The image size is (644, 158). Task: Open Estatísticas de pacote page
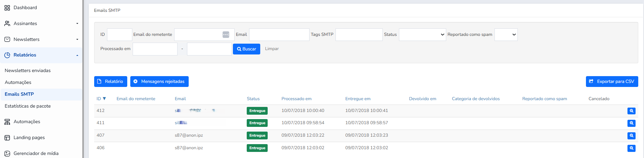click(x=28, y=106)
